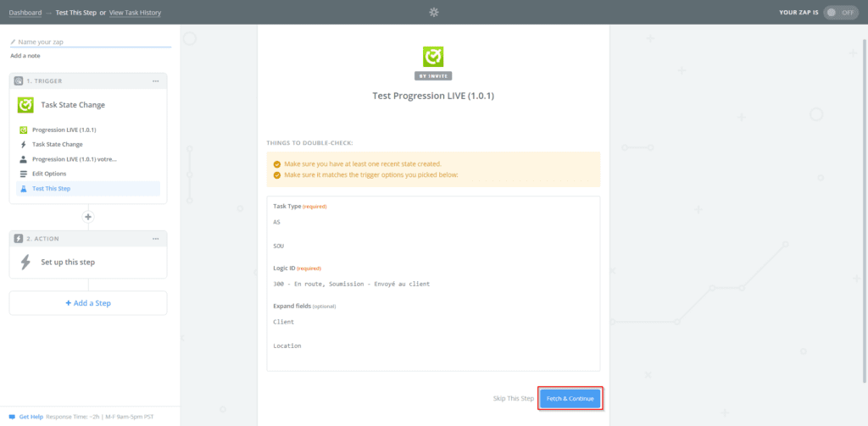Click the Edit Options list icon
The image size is (868, 426).
click(x=23, y=174)
